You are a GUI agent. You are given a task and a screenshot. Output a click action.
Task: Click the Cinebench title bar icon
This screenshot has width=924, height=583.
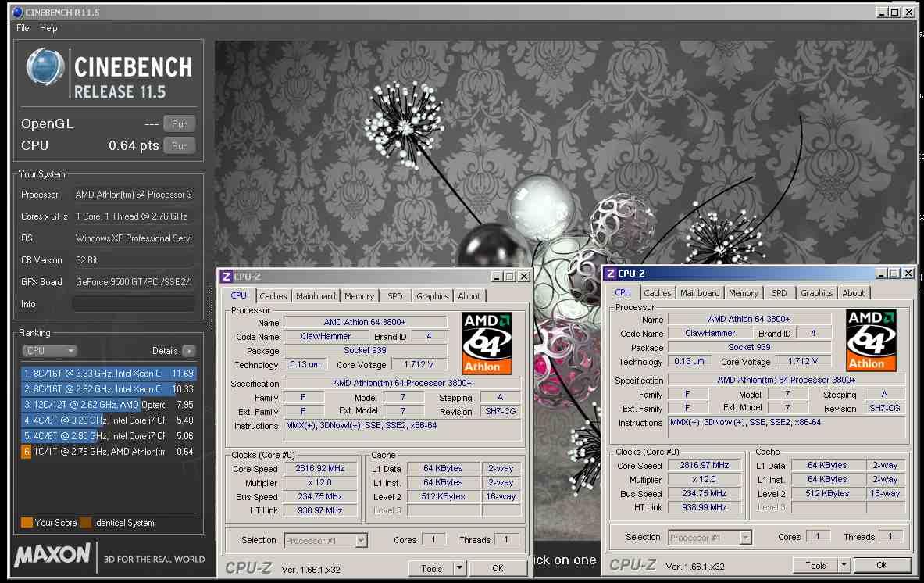click(x=18, y=12)
